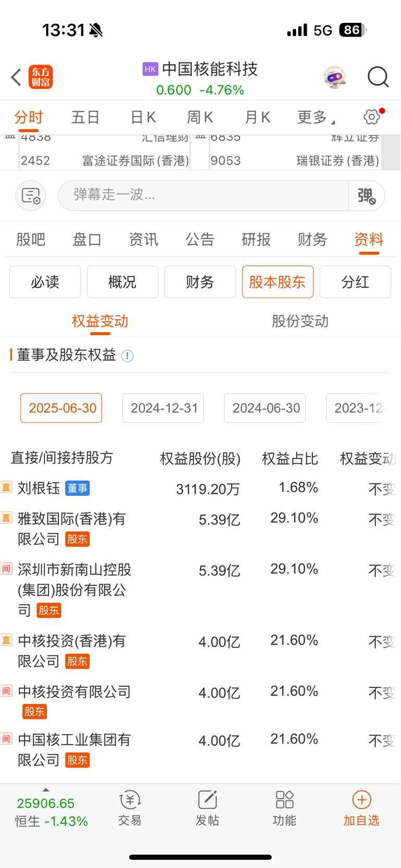Tap the 交易 yen icon
Screen dimensions: 401x868
click(130, 800)
